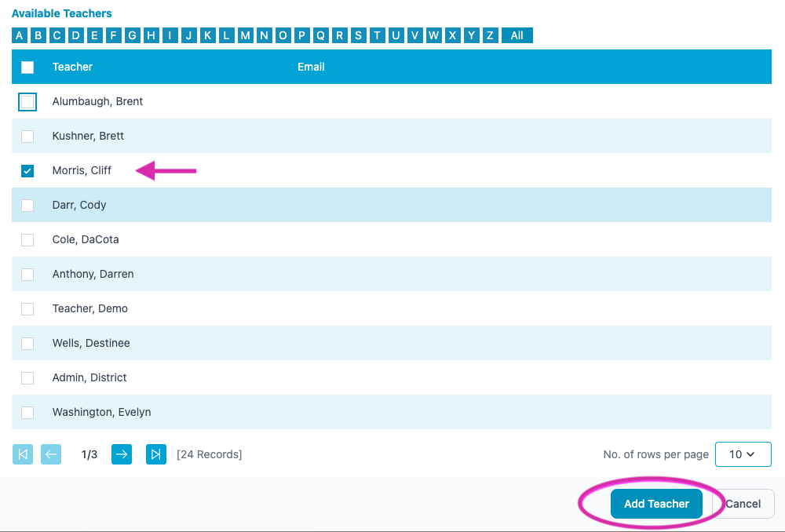Sort by the Email column header
785x532 pixels.
click(311, 67)
